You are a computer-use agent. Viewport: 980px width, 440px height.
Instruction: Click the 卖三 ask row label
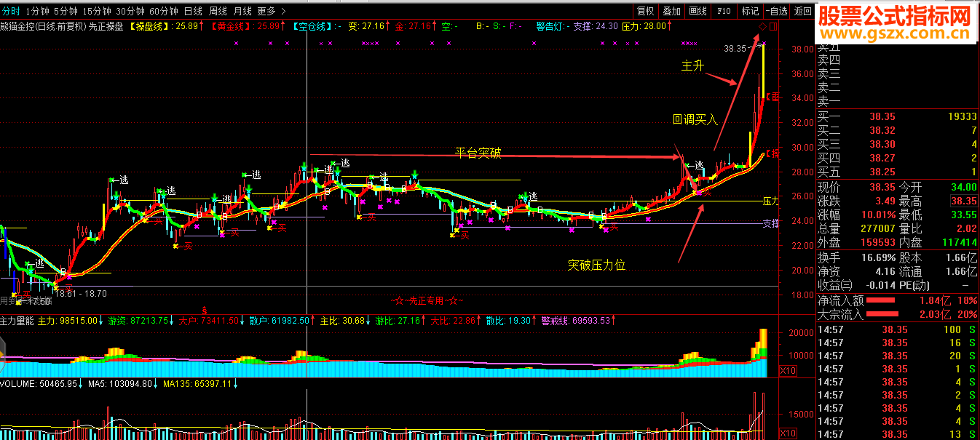pyautogui.click(x=829, y=73)
